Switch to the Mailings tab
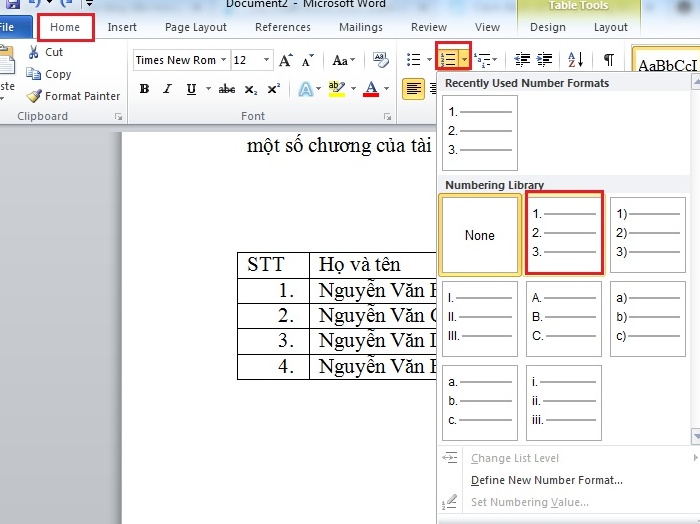This screenshot has width=700, height=524. point(361,27)
